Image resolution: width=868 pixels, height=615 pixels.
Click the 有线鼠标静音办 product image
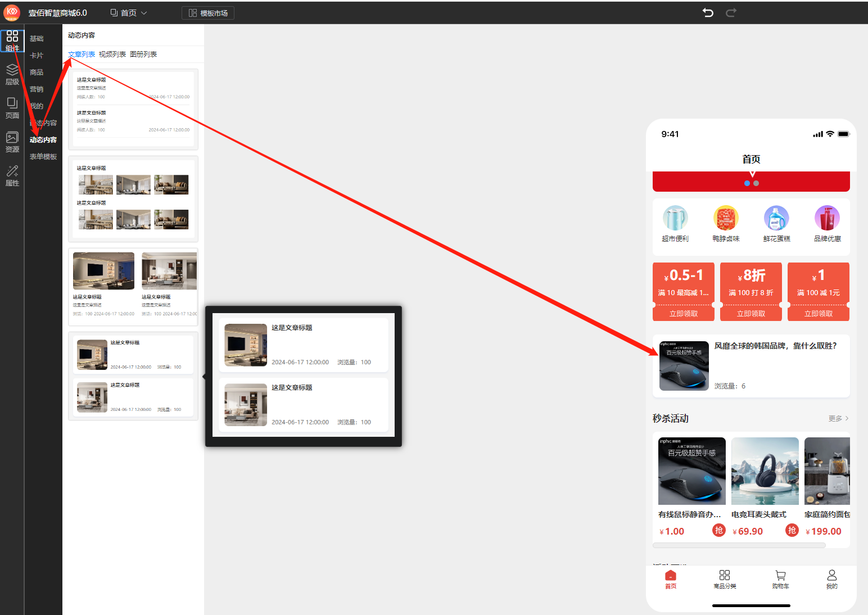692,471
